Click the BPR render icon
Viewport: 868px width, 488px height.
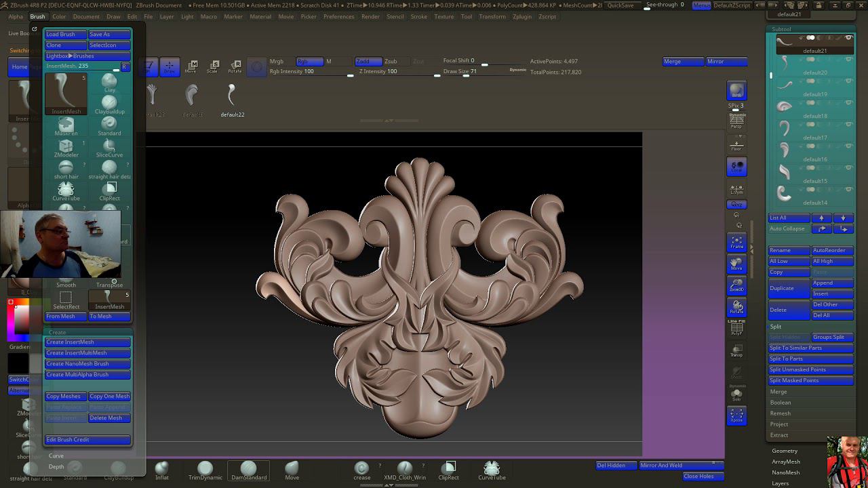[x=736, y=91]
